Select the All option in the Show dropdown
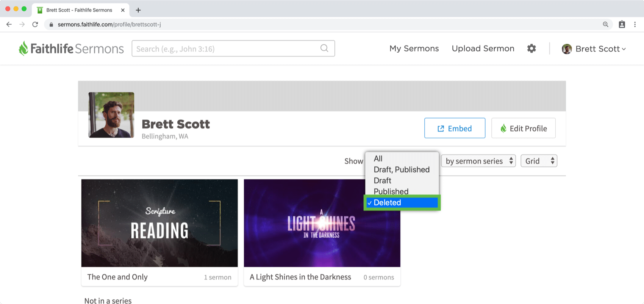The width and height of the screenshot is (644, 304). (x=402, y=158)
